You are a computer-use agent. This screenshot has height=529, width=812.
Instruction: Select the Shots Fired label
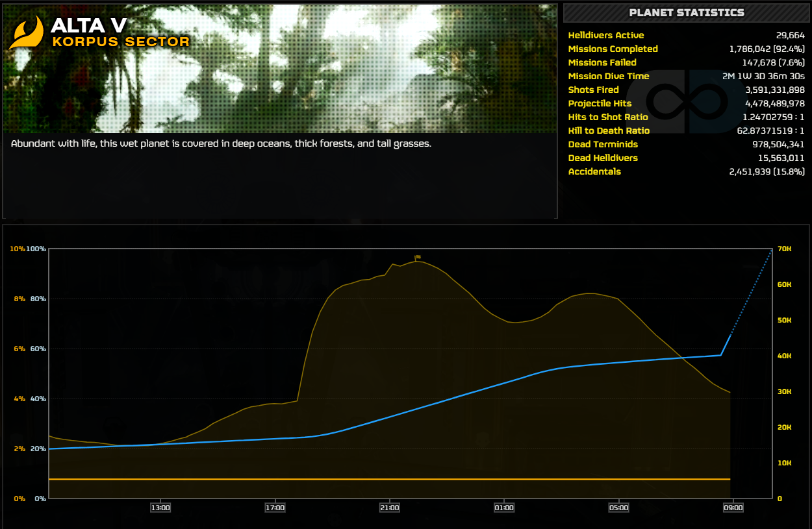point(593,90)
